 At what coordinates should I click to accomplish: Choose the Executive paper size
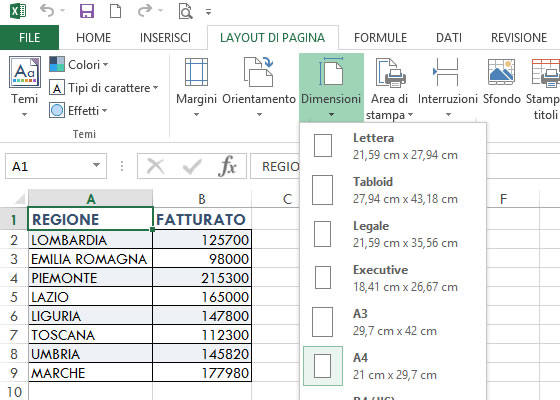pos(393,278)
